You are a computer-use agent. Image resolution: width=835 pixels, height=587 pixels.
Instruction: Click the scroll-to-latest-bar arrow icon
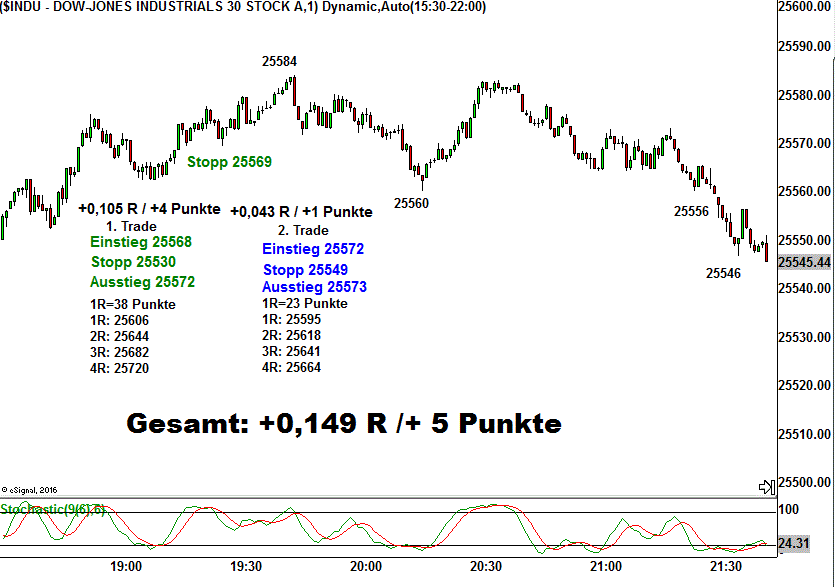pos(767,488)
